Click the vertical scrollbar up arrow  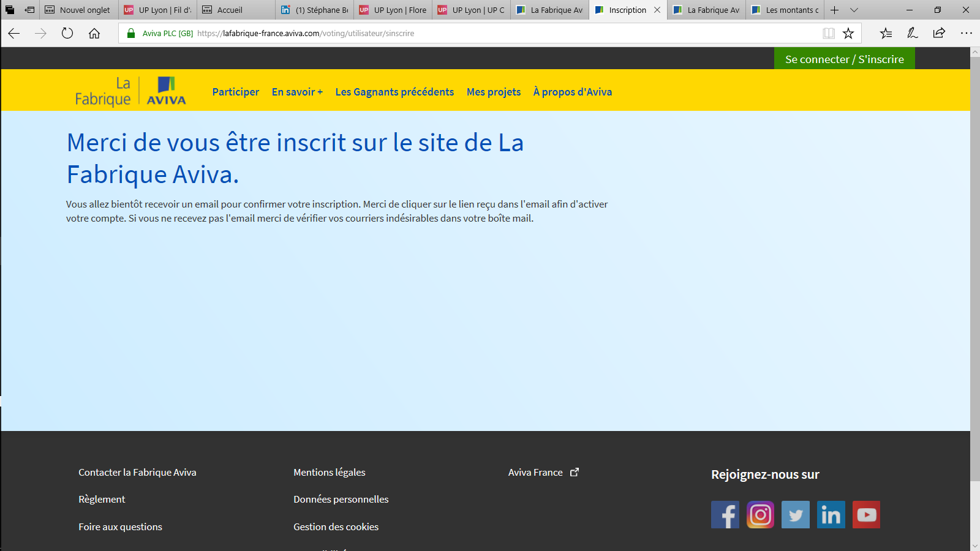(x=975, y=52)
